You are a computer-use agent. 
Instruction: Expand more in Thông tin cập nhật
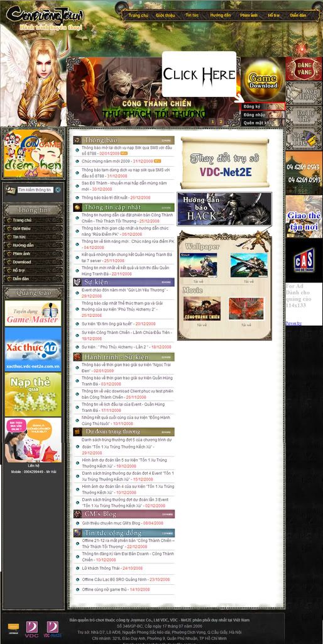(x=167, y=208)
